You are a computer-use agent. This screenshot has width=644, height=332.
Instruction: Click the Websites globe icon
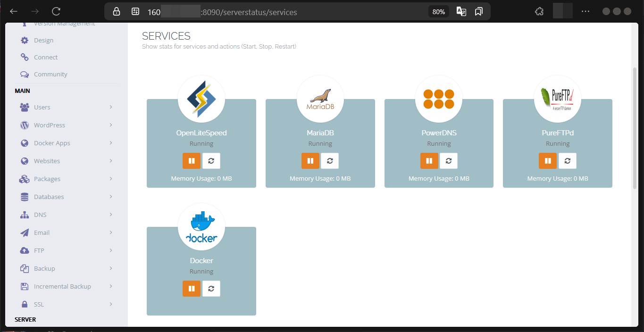point(25,161)
